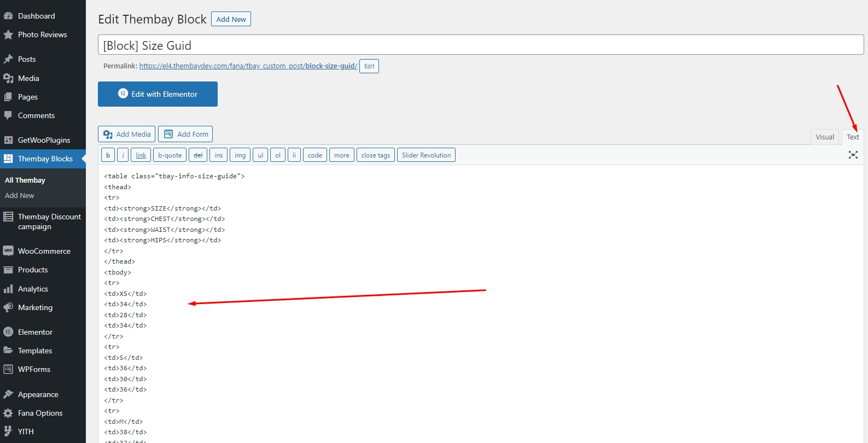Open the Dashboard icon in sidebar

click(x=8, y=16)
